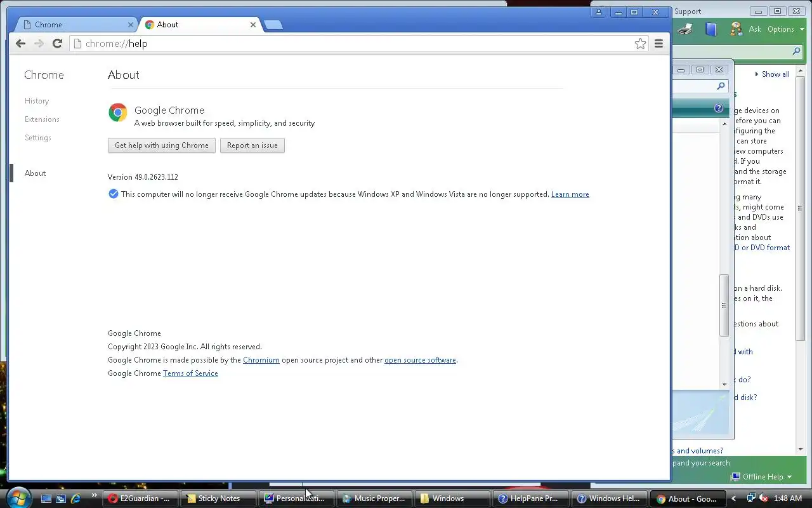Bookmark this page with the star icon
The image size is (812, 508).
pos(640,43)
